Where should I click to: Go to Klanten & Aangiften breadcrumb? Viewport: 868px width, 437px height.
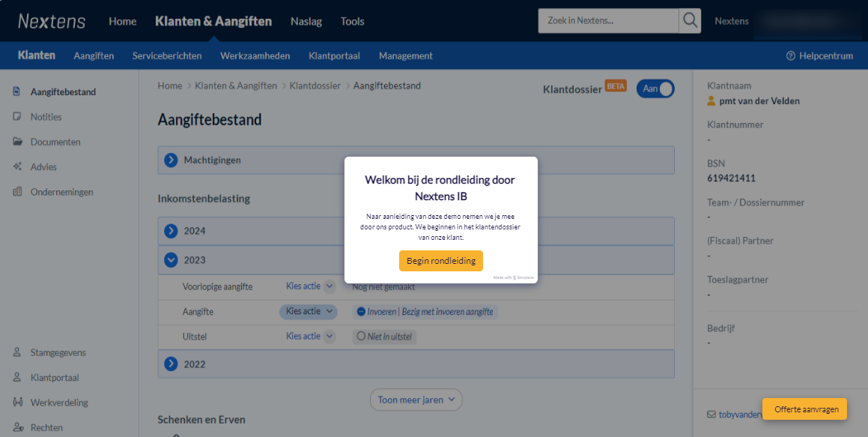(x=236, y=86)
